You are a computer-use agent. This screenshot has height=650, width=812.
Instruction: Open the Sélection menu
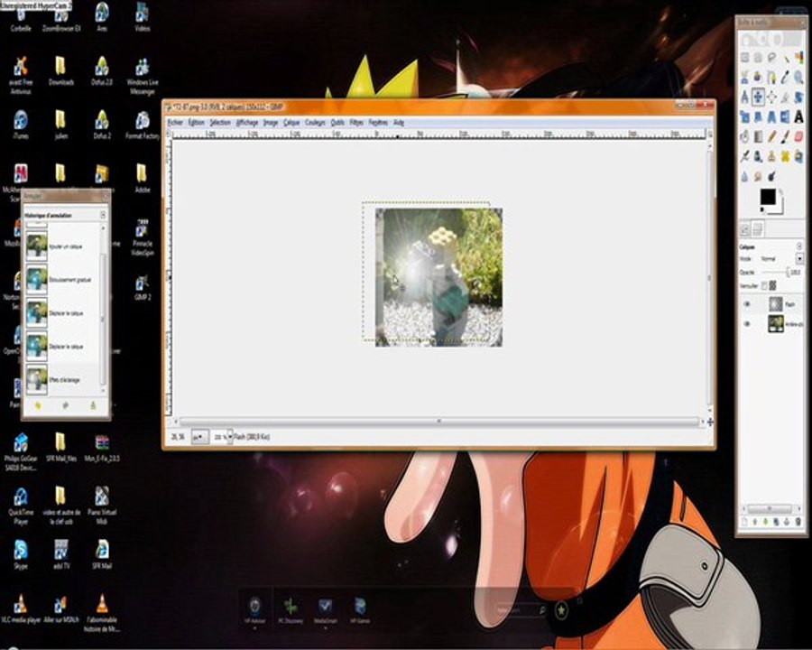(x=219, y=123)
